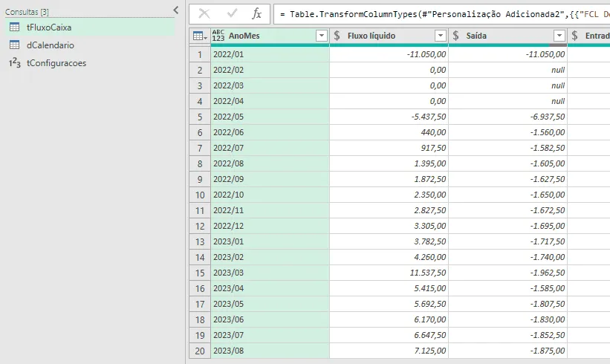The width and height of the screenshot is (610, 364).
Task: Click the 440,00 Fluxo líquido cell
Action: (389, 132)
